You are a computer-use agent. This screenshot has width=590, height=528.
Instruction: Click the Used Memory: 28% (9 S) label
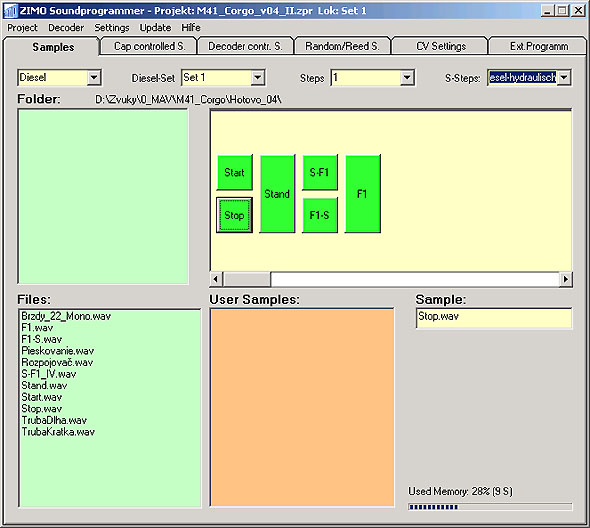pos(460,491)
